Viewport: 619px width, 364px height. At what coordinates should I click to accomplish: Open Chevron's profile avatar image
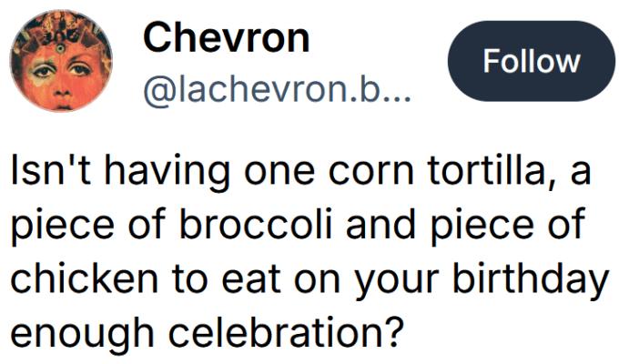(61, 62)
